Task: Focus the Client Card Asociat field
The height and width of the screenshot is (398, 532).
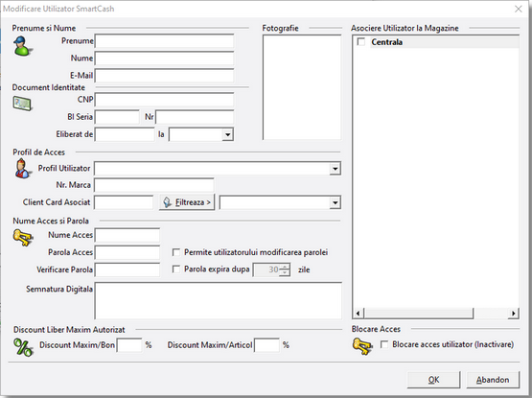Action: [124, 202]
